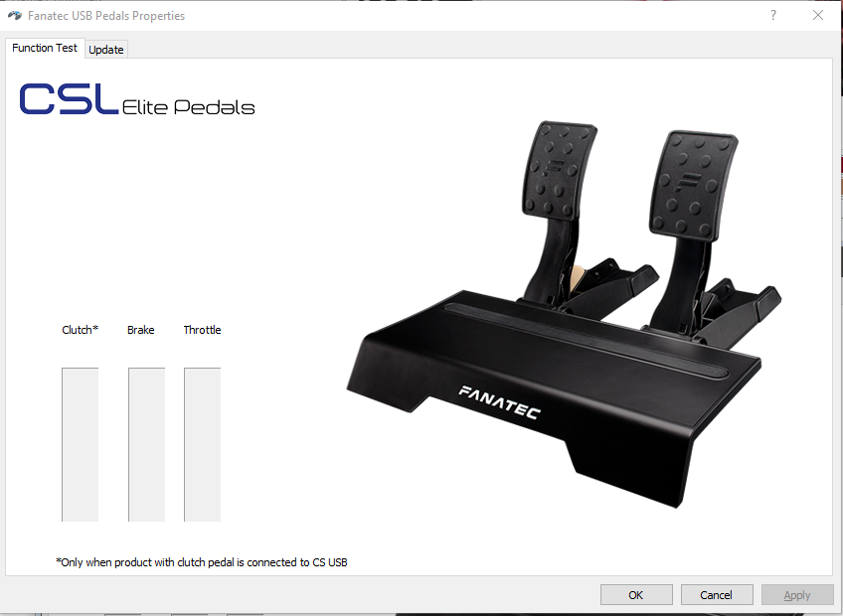Screen dimensions: 843x616
Task: Click the Brake level bar
Action: 146,444
